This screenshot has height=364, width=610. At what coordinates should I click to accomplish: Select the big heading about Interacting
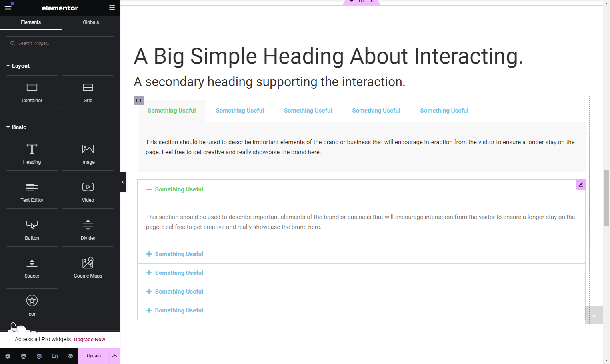(x=328, y=56)
